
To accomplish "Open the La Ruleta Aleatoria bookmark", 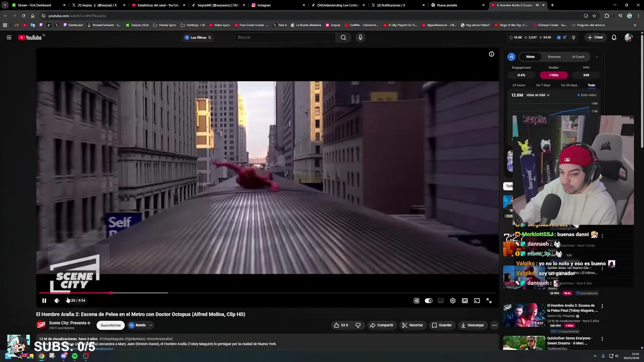I will click(306, 25).
